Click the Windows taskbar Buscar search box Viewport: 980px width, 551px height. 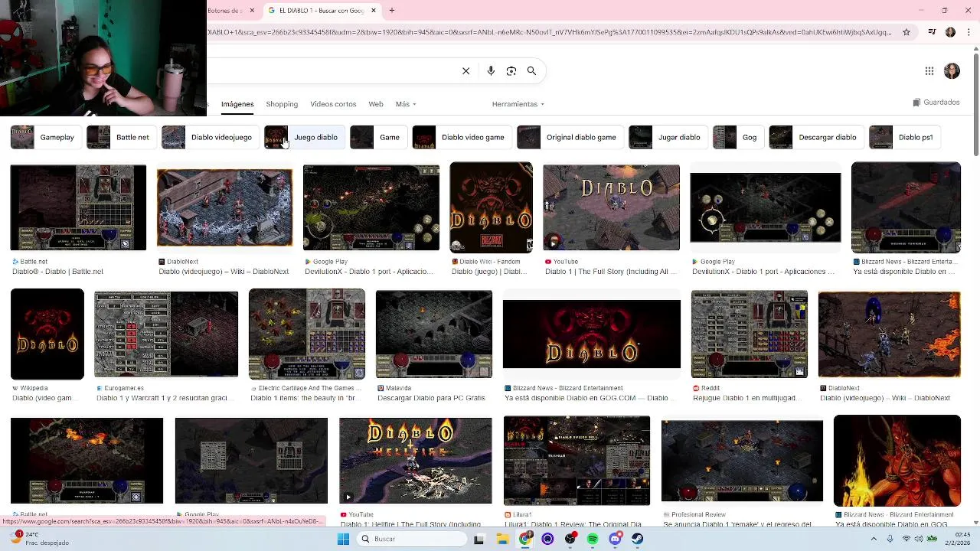(412, 539)
